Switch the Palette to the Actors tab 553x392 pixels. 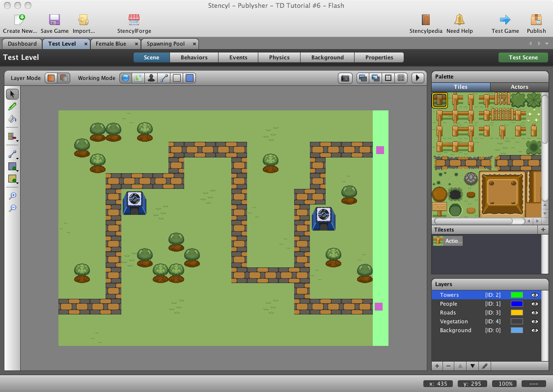(519, 87)
